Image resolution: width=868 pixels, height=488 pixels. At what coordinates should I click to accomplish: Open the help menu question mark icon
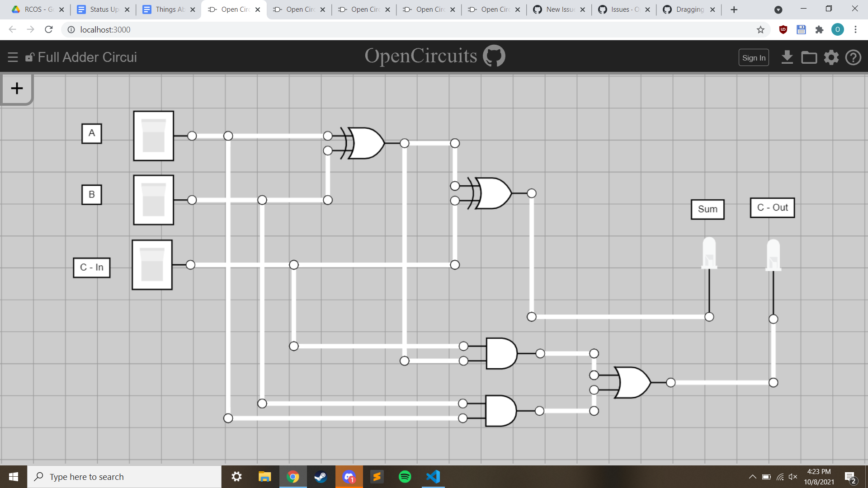tap(854, 57)
